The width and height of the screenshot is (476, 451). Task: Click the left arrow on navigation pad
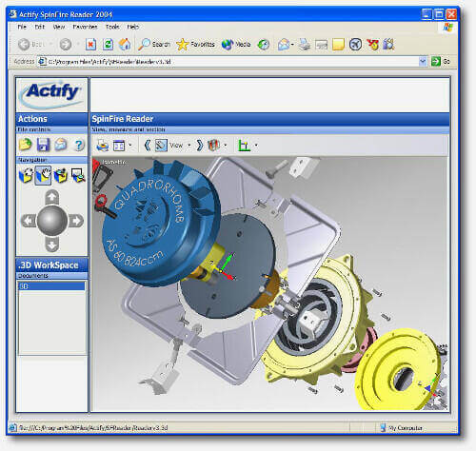point(29,221)
